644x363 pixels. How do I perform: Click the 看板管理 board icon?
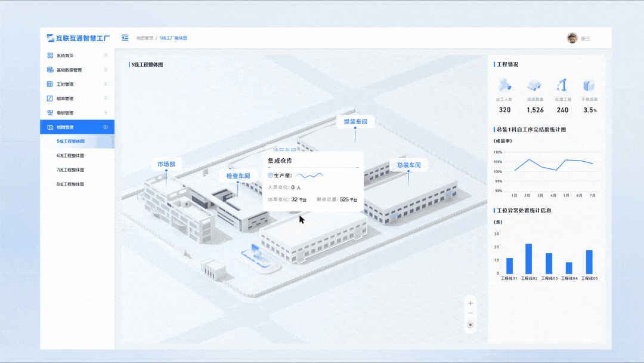50,113
